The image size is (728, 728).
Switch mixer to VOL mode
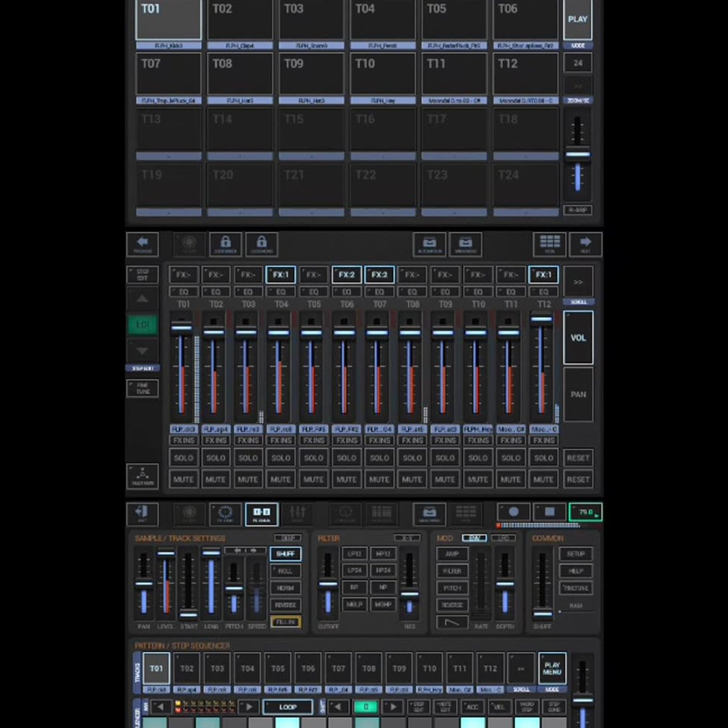pyautogui.click(x=578, y=338)
